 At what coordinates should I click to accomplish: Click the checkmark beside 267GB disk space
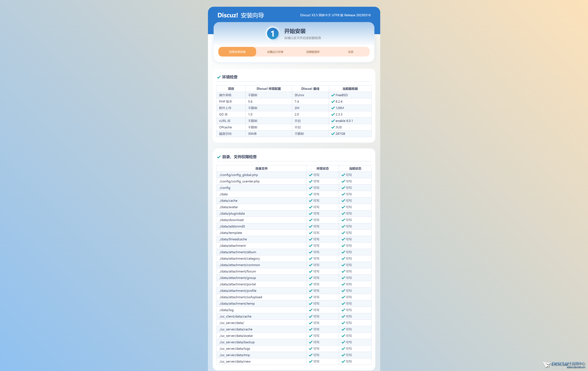point(333,134)
